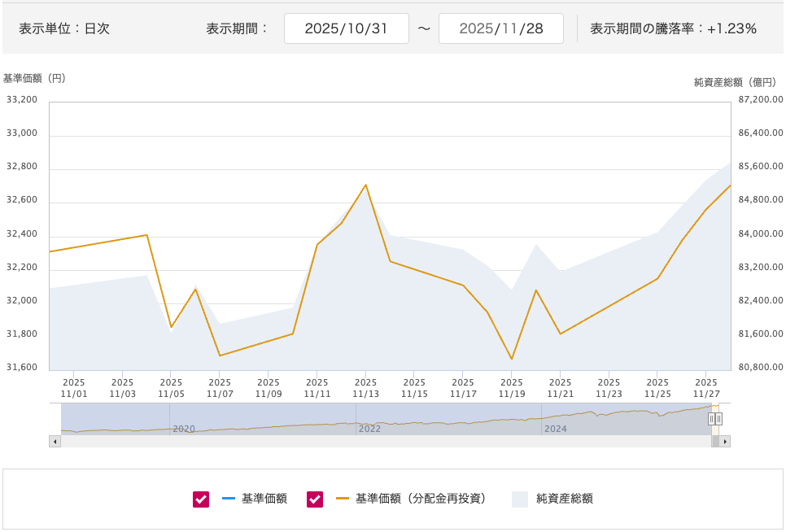The image size is (786, 532).
Task: Click the orange 分配金再投資 legend line marker
Action: point(343,499)
